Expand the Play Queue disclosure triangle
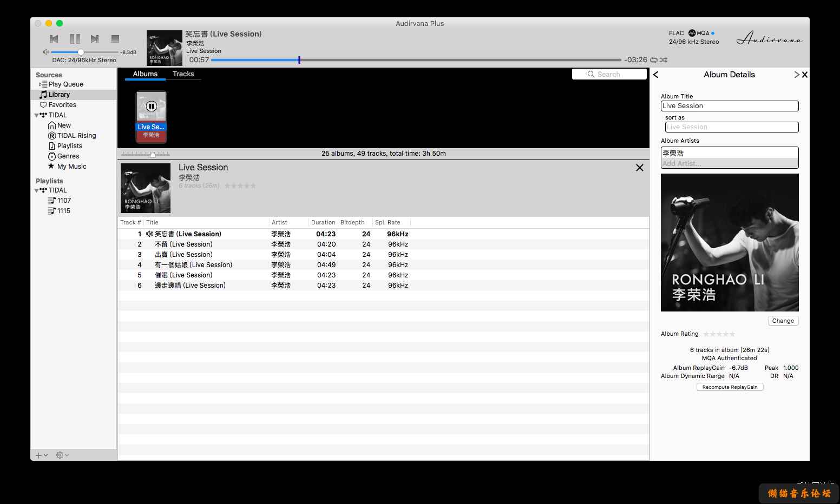Image resolution: width=840 pixels, height=504 pixels. (x=40, y=84)
